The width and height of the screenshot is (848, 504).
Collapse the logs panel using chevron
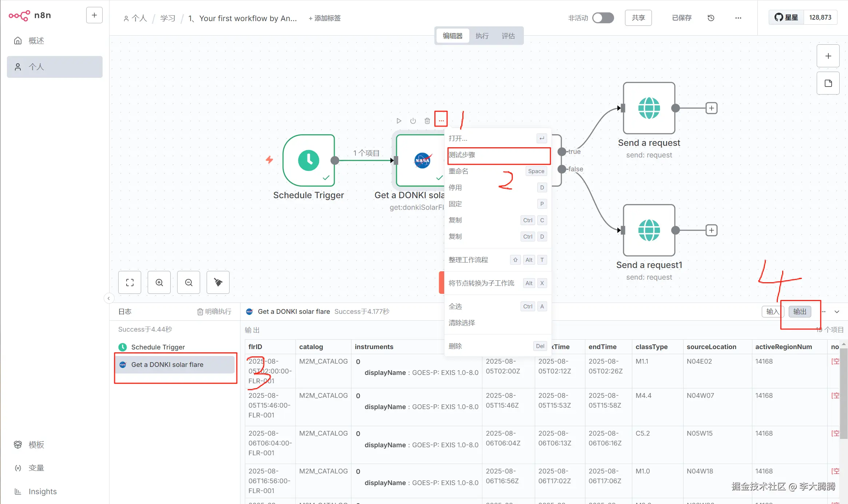point(837,312)
